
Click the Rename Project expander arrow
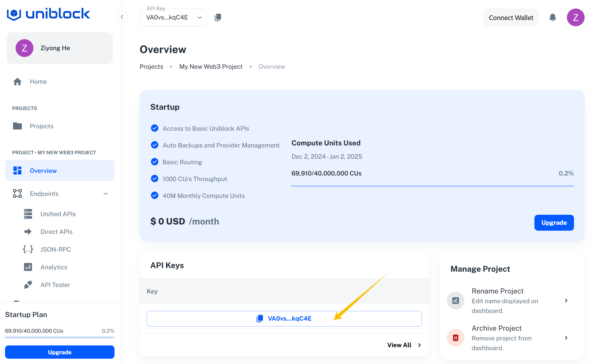[567, 301]
